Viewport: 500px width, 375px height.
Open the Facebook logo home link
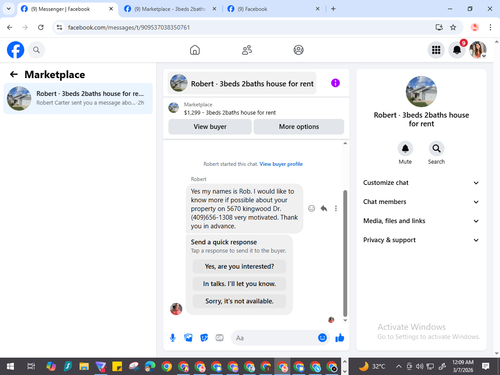click(15, 50)
